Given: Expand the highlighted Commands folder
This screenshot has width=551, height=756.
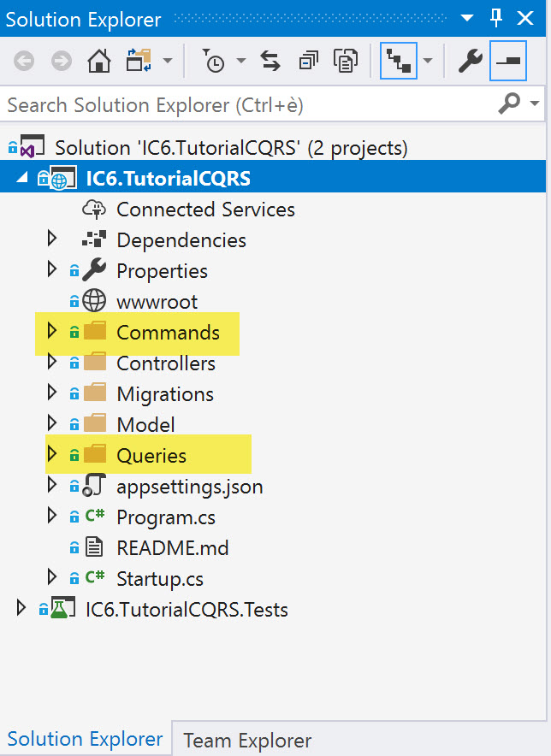Looking at the screenshot, I should [x=53, y=331].
